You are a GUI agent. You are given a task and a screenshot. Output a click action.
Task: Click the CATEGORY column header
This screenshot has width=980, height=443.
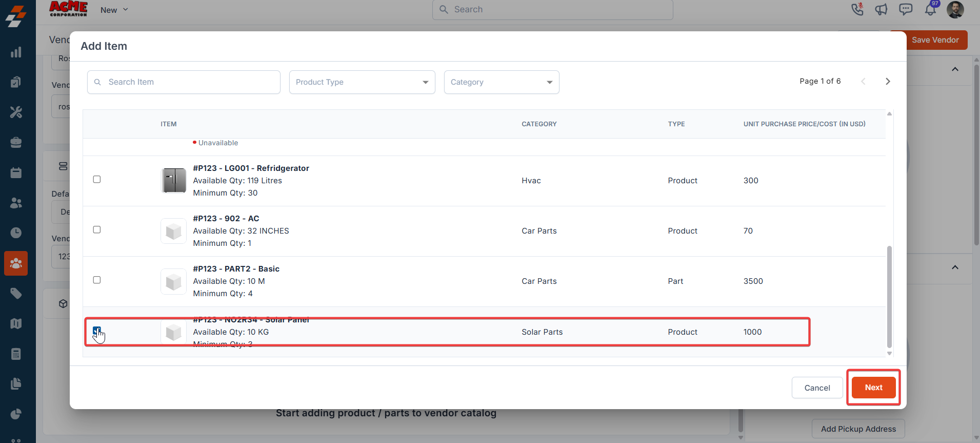click(539, 124)
